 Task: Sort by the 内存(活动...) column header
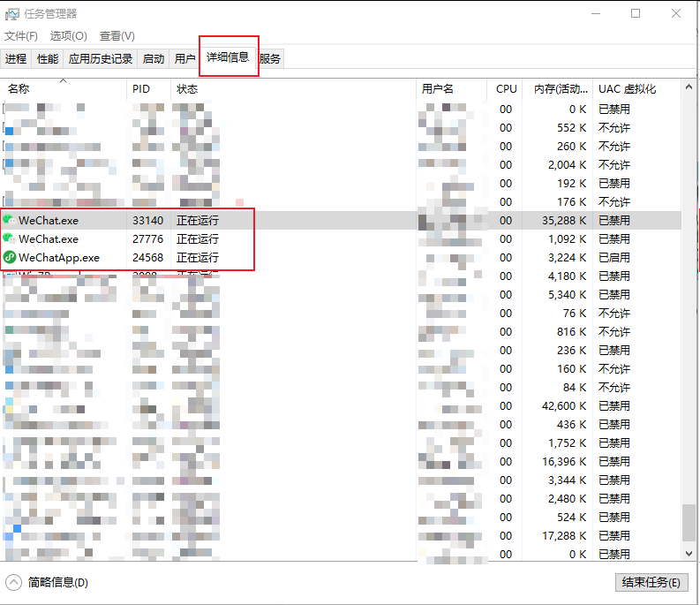558,89
